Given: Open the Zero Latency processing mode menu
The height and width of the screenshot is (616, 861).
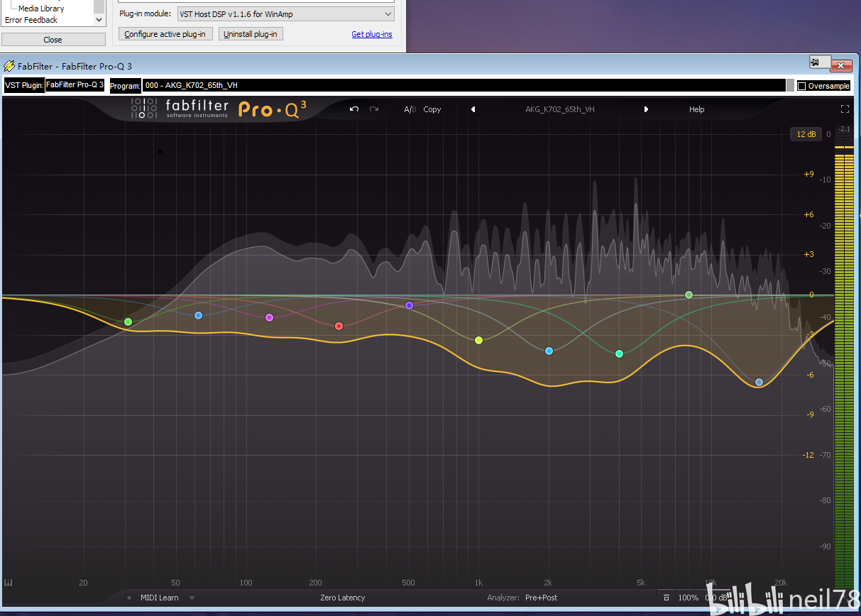Looking at the screenshot, I should [342, 598].
